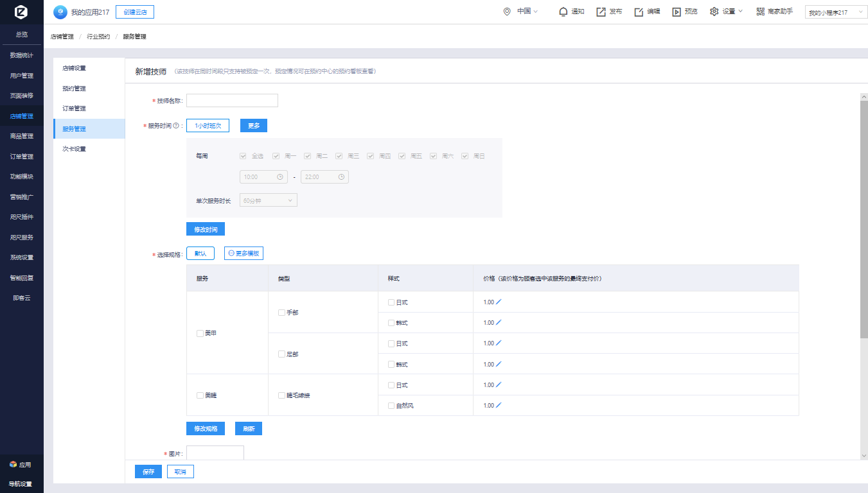Click the 保存 button

(x=148, y=472)
